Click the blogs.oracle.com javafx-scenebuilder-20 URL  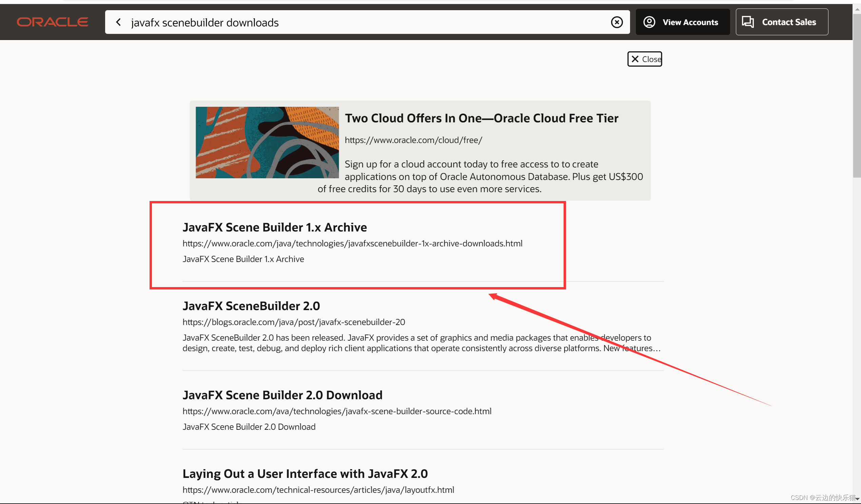(293, 322)
